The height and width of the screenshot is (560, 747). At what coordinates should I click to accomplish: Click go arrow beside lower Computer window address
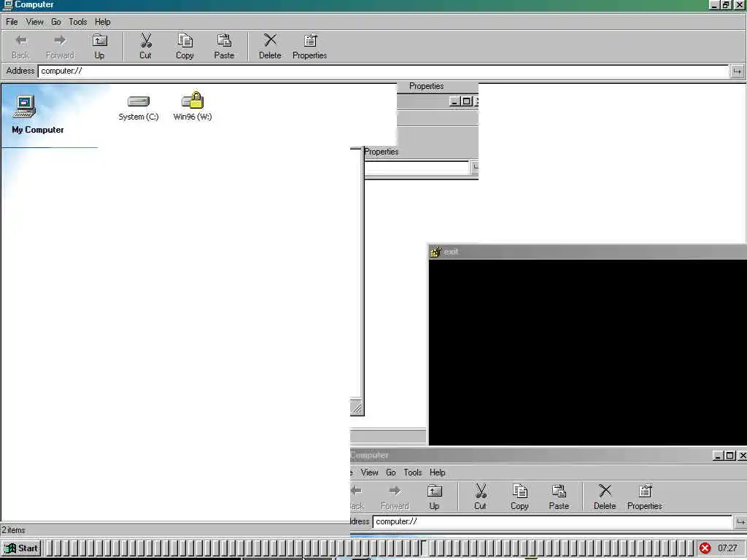pyautogui.click(x=740, y=522)
